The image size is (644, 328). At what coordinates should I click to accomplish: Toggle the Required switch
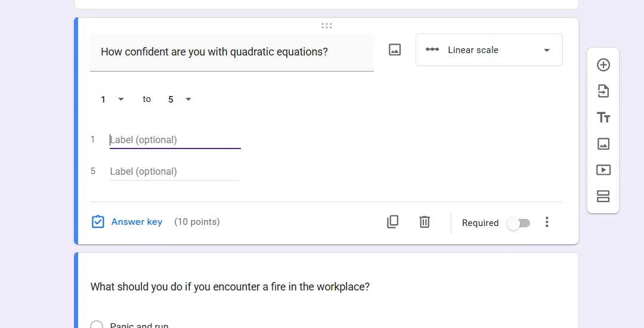518,223
